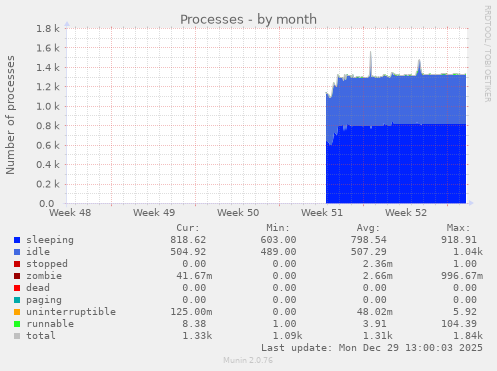Select the 'uninterruptible' legend label
This screenshot has height=371, width=497.
(71, 312)
